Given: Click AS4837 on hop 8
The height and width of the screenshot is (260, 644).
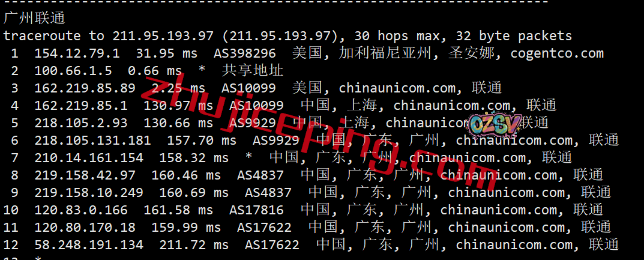Looking at the screenshot, I should pyautogui.click(x=260, y=175).
